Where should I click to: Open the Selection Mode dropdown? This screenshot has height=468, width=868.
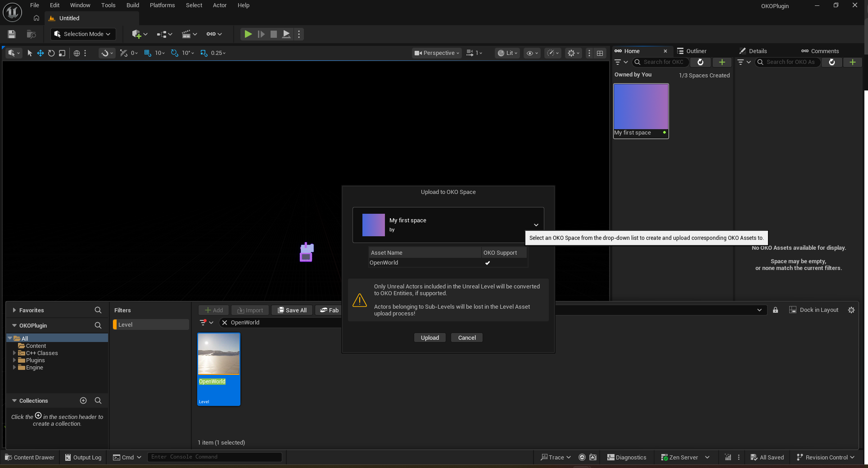83,34
